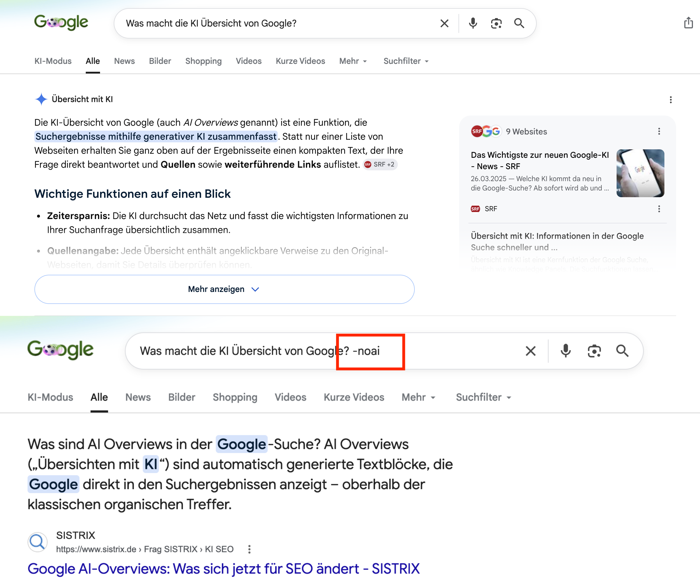The image size is (700, 588).
Task: Open three-dot menu beside the SISTRIX URL
Action: [x=249, y=549]
